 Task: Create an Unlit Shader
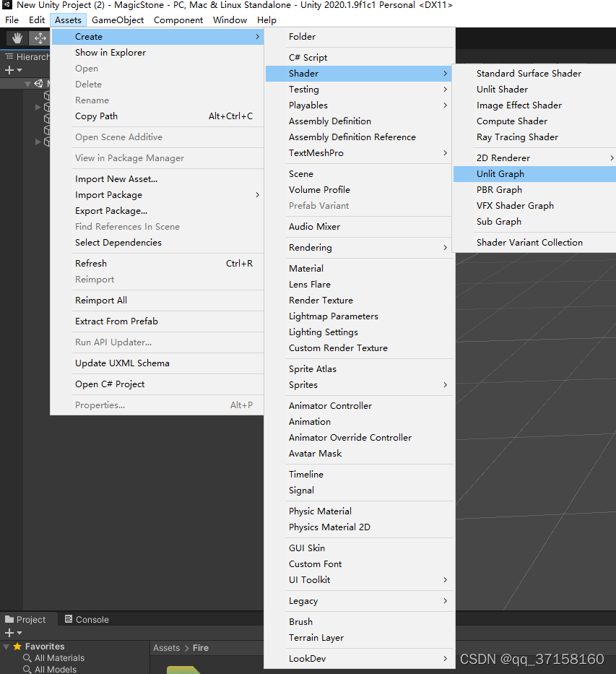click(x=535, y=90)
